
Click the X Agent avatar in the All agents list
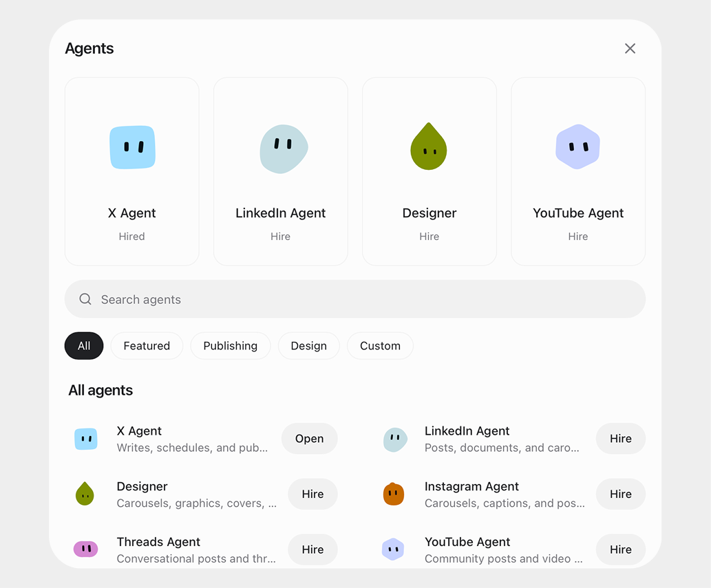pos(86,439)
